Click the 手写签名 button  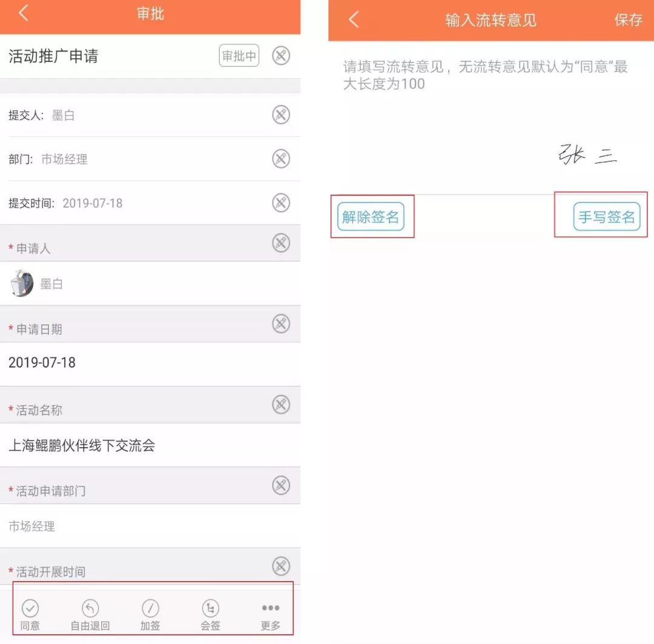click(607, 217)
